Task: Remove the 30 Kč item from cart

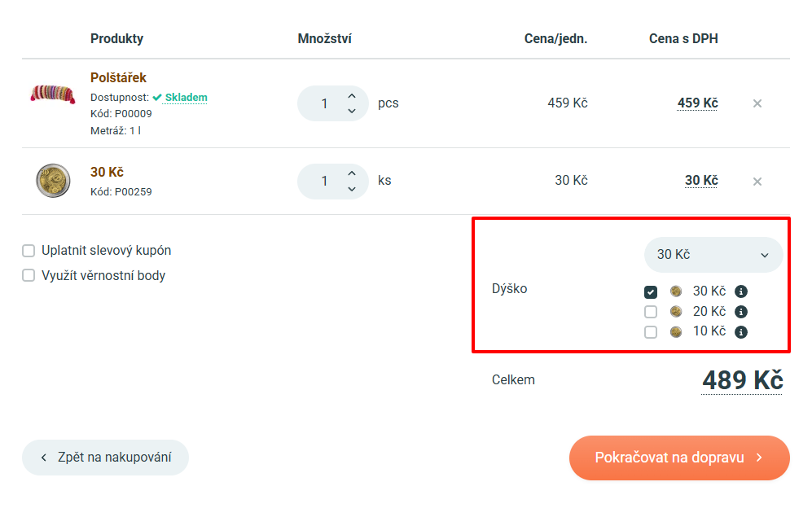Action: coord(757,182)
